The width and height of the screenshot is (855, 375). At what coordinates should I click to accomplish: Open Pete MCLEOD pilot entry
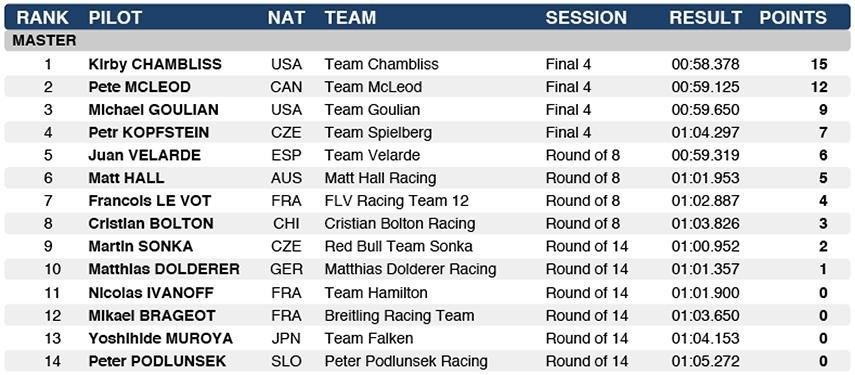point(140,87)
